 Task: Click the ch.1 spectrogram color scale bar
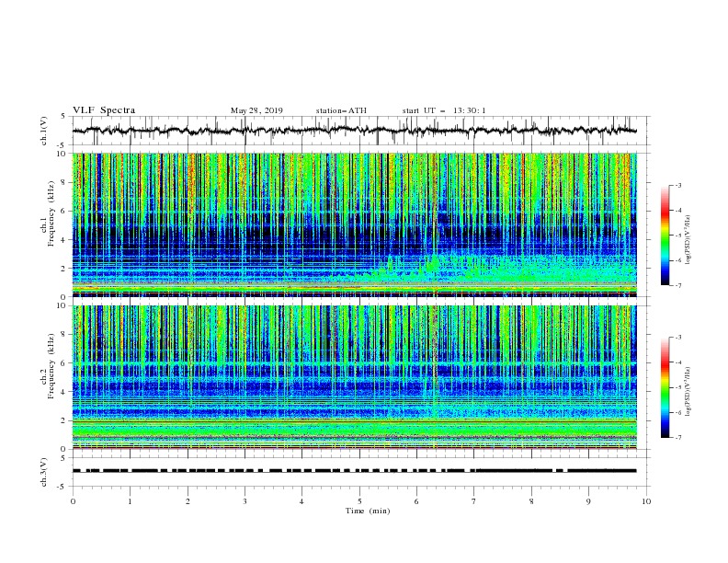pos(665,235)
